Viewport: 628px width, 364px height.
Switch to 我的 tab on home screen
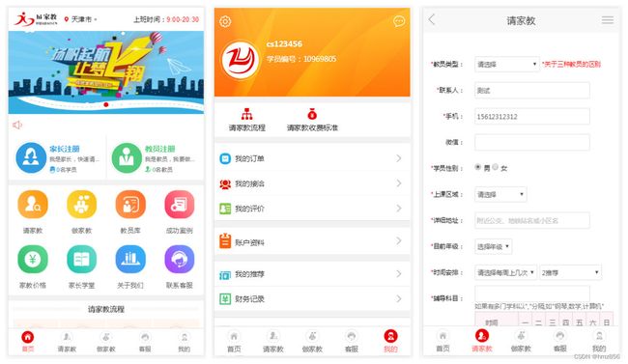[184, 342]
